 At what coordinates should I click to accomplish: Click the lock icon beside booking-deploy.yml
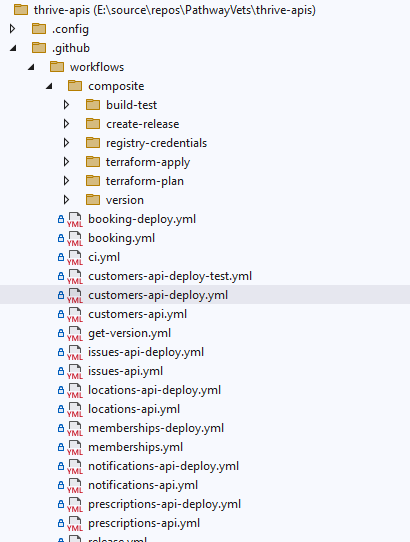click(61, 219)
